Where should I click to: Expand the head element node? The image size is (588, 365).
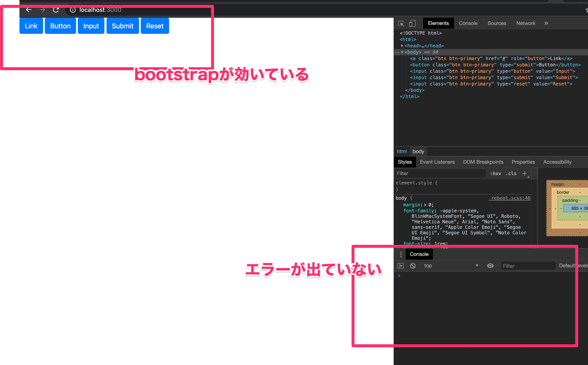tap(402, 46)
